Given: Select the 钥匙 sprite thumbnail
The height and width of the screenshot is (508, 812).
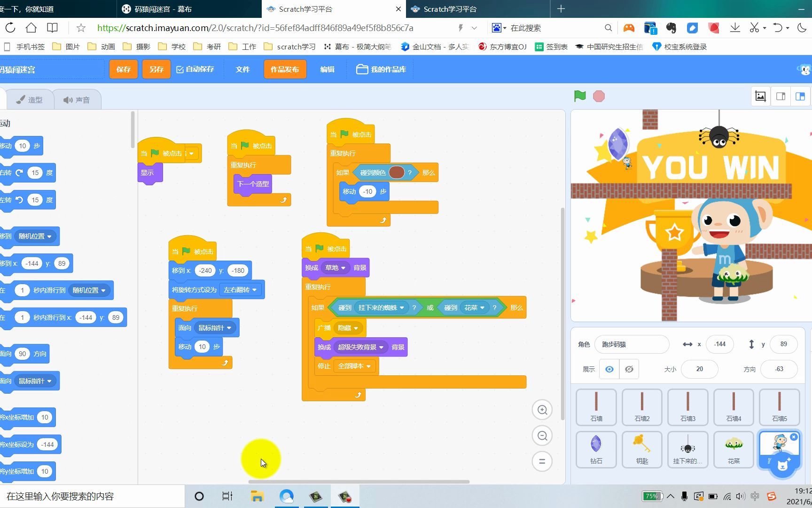Looking at the screenshot, I should [642, 449].
